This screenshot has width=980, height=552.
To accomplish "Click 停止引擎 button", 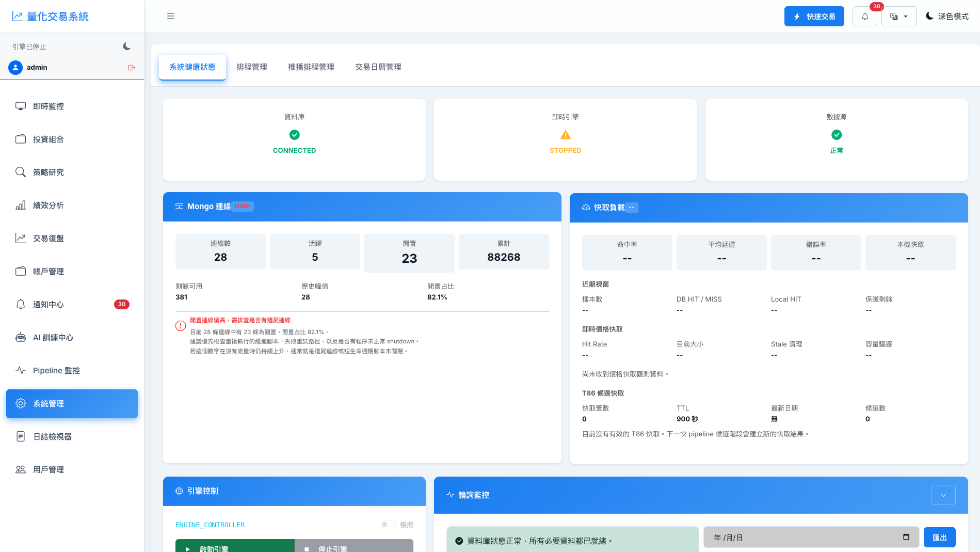I will (354, 546).
